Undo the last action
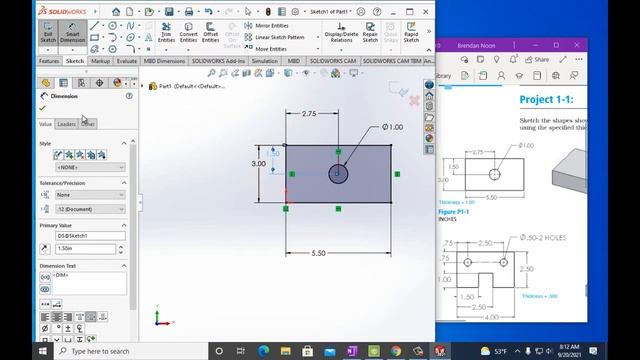This screenshot has width=640, height=360. coord(208,12)
